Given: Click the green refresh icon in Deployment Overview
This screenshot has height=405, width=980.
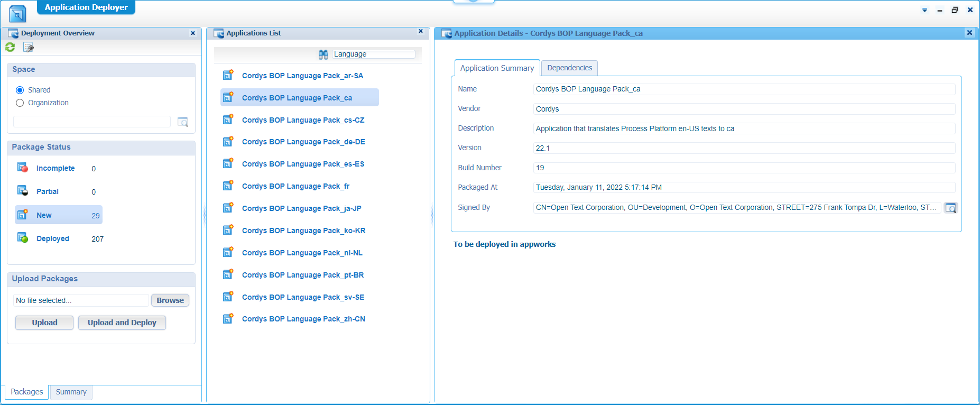Looking at the screenshot, I should coord(10,48).
